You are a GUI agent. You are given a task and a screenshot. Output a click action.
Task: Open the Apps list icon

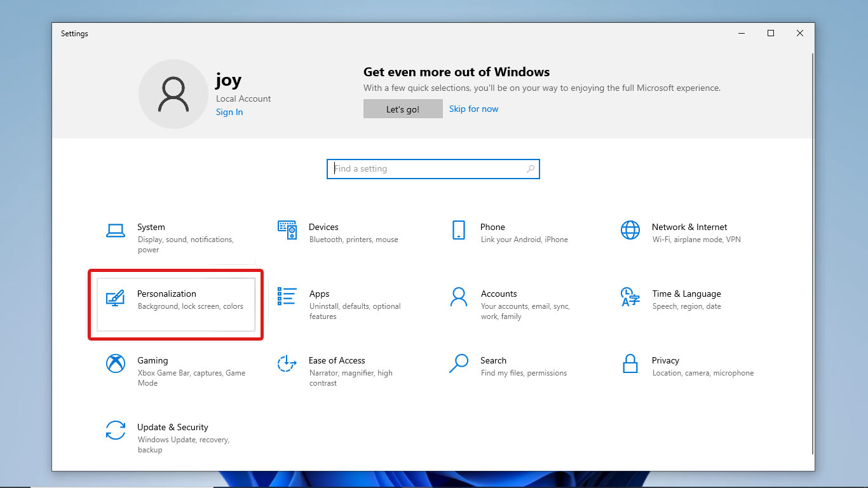coord(287,297)
